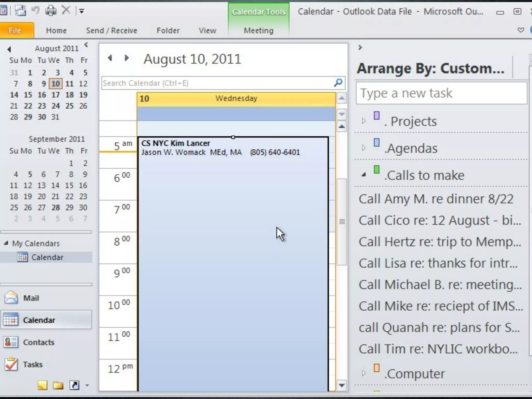Screen dimensions: 532x399
Task: Click the Print icon in quick access toolbar
Action: coord(51,11)
